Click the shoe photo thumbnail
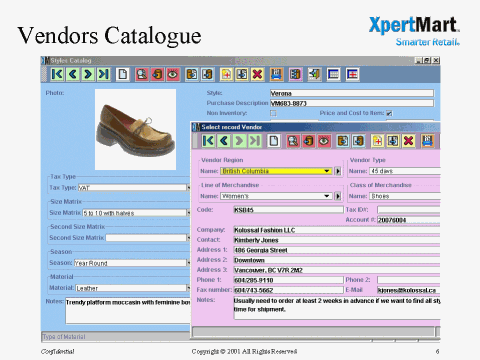 135,129
